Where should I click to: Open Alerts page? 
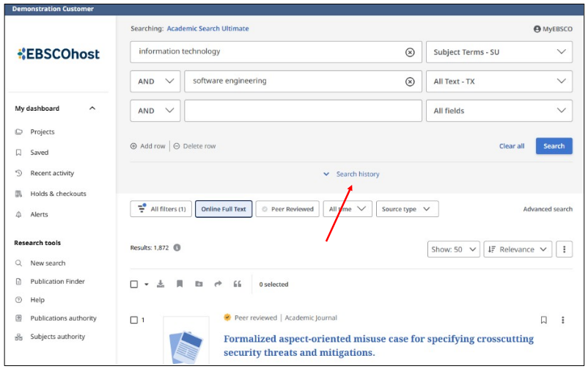pos(39,214)
